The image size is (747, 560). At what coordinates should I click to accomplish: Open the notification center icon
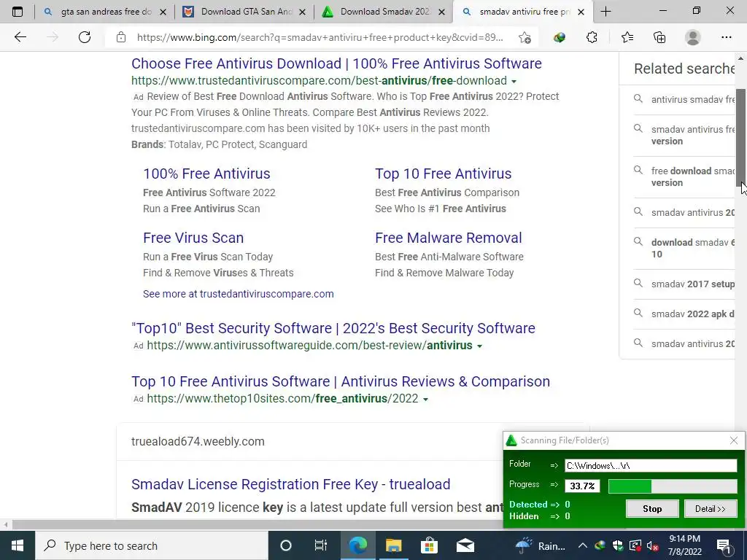pos(724,546)
